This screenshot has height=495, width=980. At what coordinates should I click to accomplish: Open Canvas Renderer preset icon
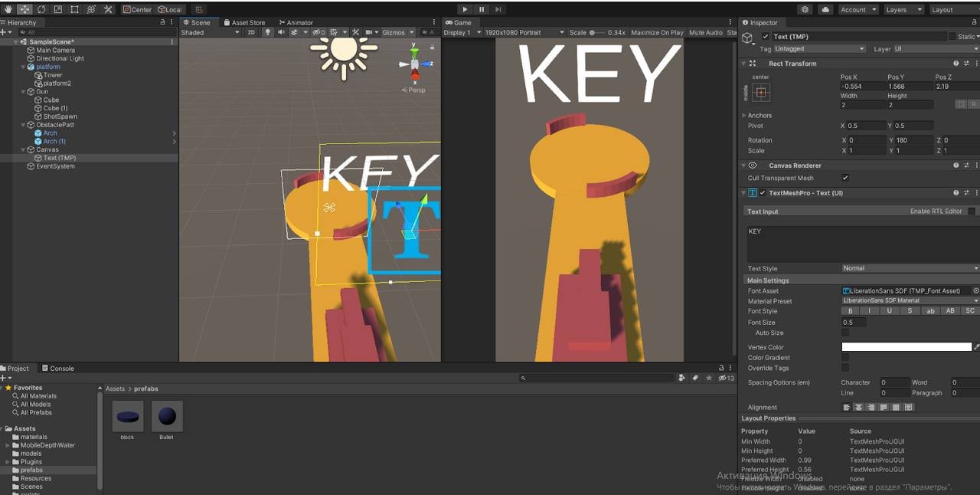[x=965, y=165]
